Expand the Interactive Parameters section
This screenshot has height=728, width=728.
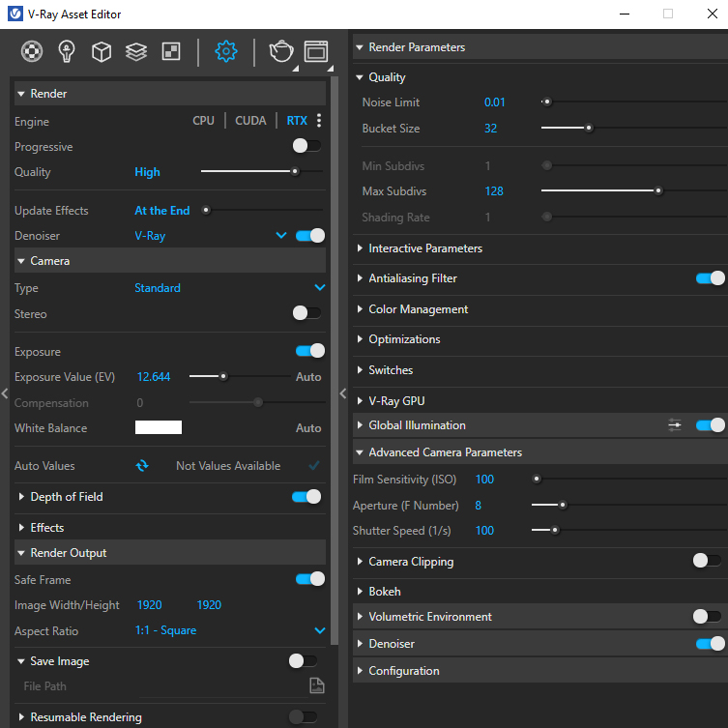coord(425,248)
